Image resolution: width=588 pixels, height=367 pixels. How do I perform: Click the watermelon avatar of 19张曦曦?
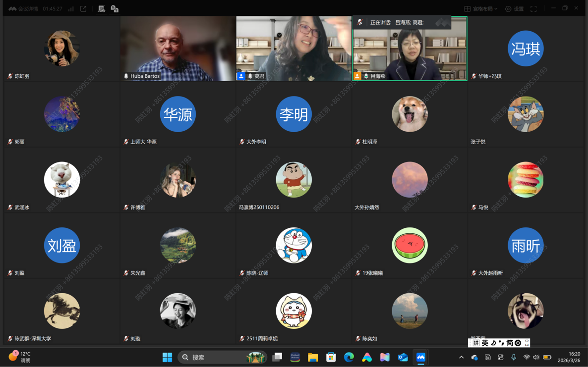(410, 245)
